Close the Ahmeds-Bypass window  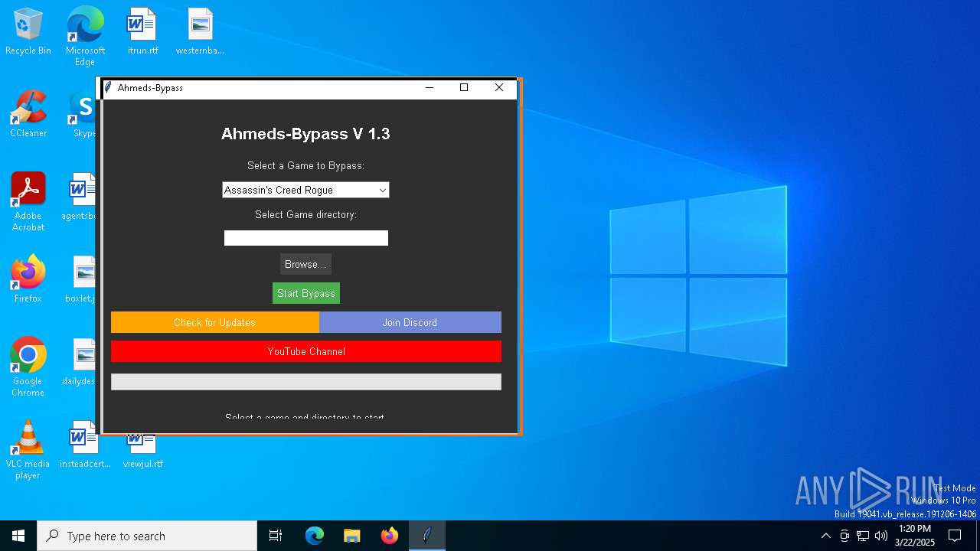coord(499,87)
